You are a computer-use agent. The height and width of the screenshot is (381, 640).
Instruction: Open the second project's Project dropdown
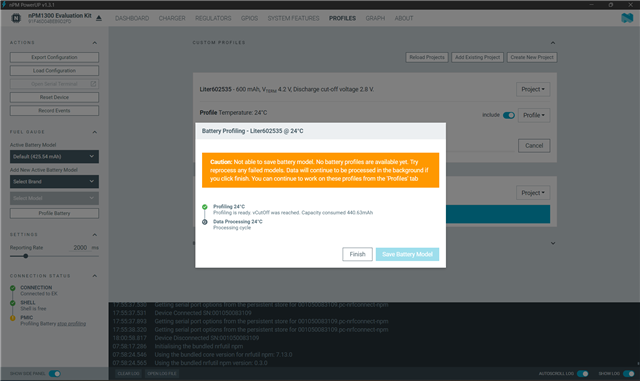coord(533,193)
